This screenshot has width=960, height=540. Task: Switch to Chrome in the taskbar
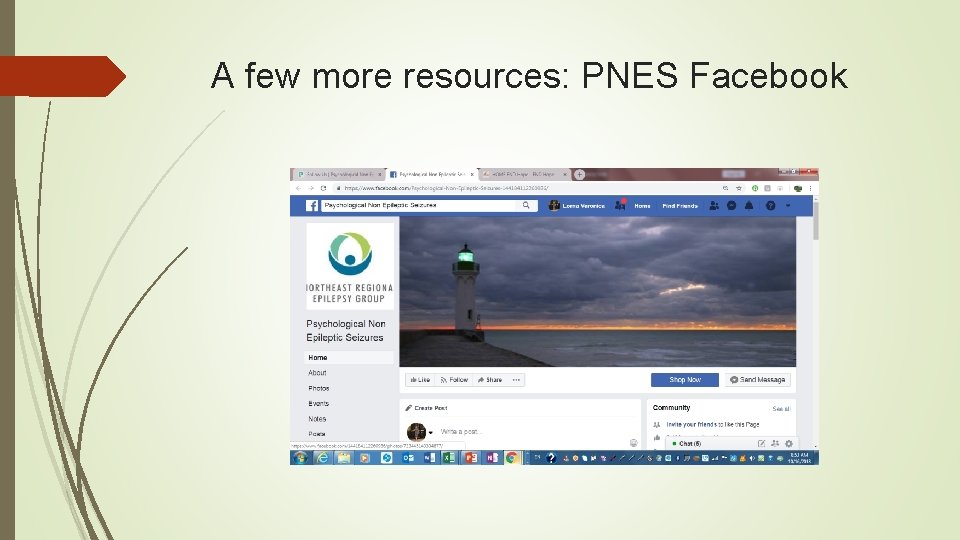(512, 457)
